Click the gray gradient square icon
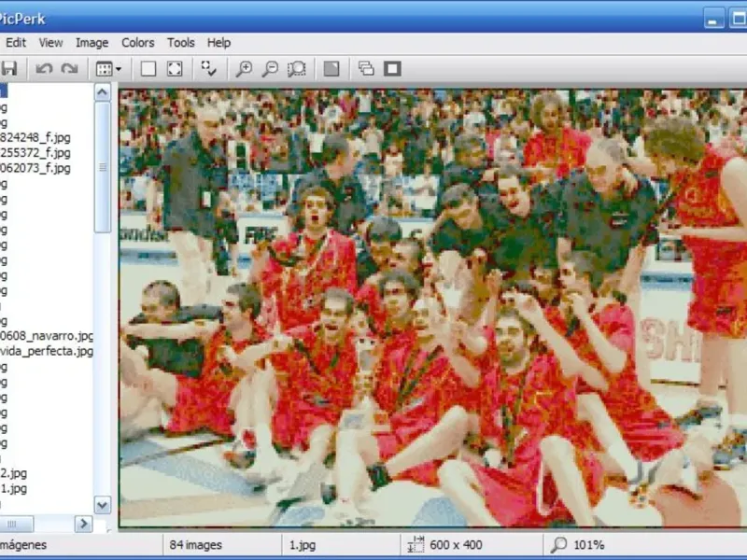Viewport: 747px width, 560px height. [331, 68]
